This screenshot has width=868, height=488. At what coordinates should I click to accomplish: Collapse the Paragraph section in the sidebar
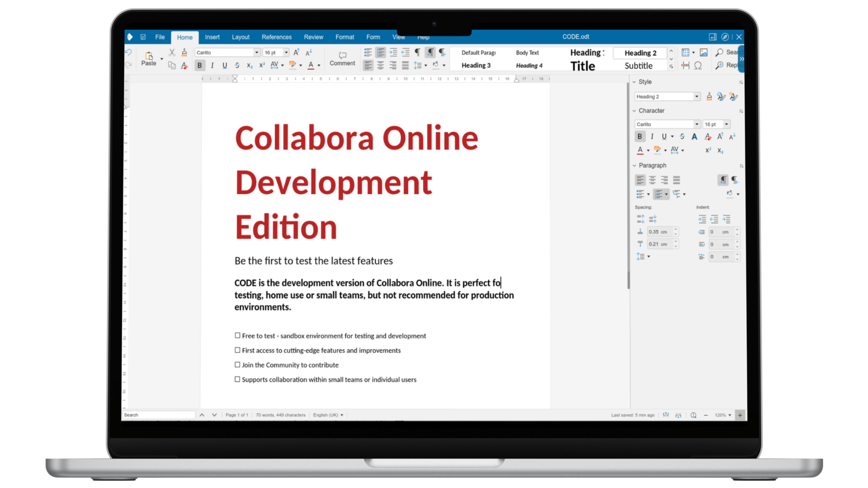tap(635, 165)
